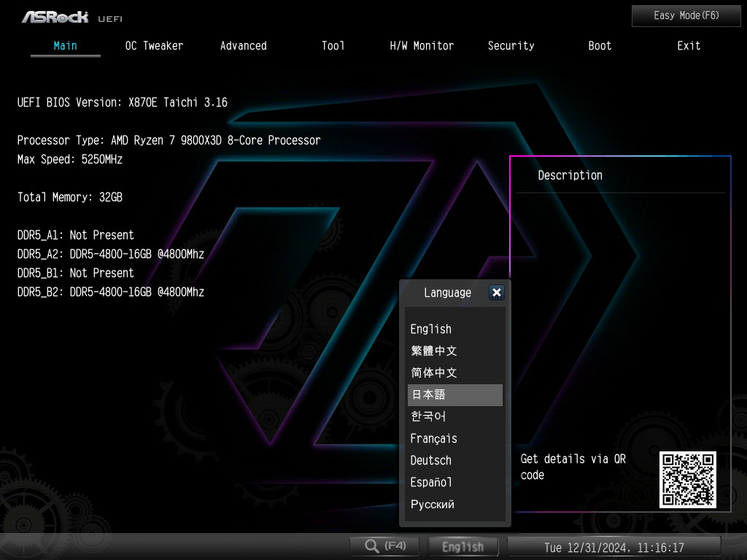Click the DDR5_B1: Not Present row
Image resolution: width=747 pixels, height=560 pixels.
pos(76,273)
